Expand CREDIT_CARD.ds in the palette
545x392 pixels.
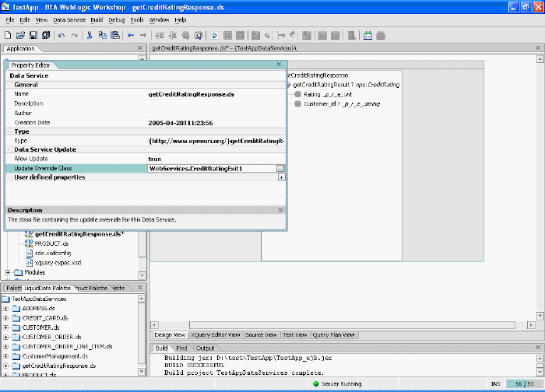pyautogui.click(x=6, y=318)
